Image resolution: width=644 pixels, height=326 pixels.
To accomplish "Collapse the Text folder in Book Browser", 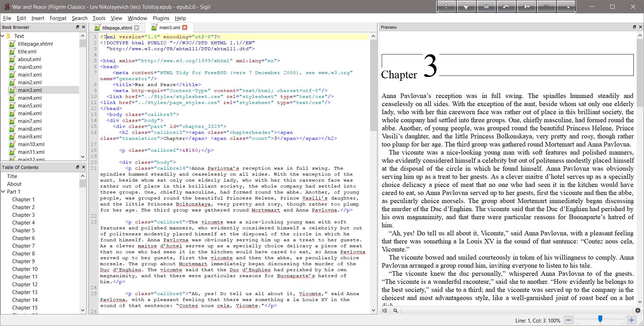I will coord(3,36).
